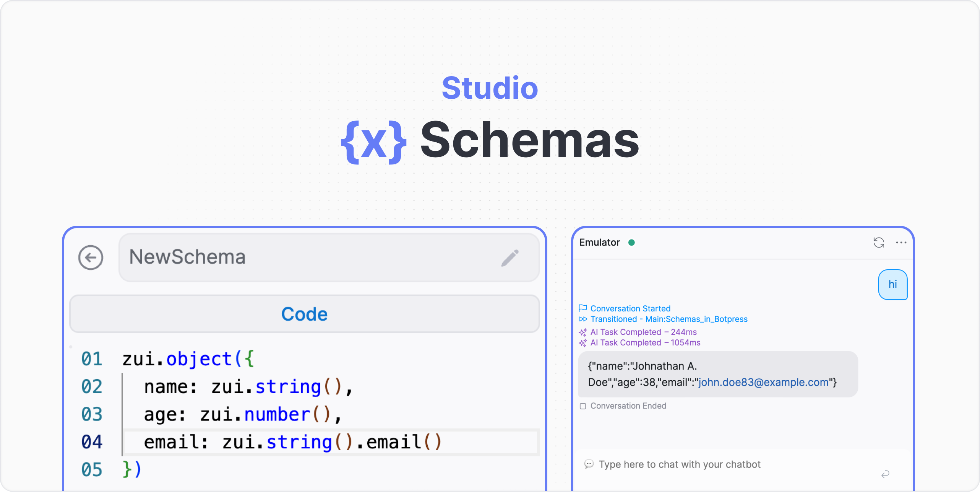Click code line 'email: zui.string().email()'
This screenshot has width=980, height=492.
pyautogui.click(x=293, y=442)
